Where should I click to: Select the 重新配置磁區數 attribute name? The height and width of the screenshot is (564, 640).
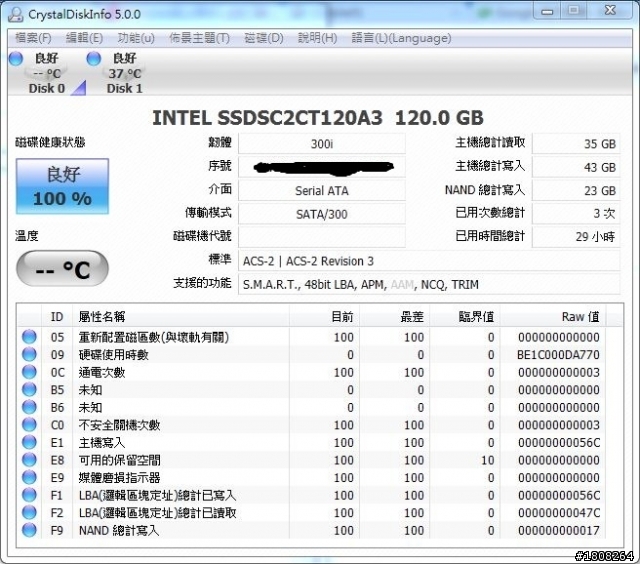(x=154, y=337)
